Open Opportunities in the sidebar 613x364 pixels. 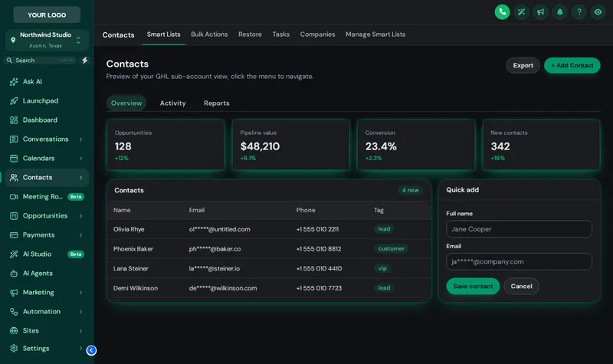(47, 215)
